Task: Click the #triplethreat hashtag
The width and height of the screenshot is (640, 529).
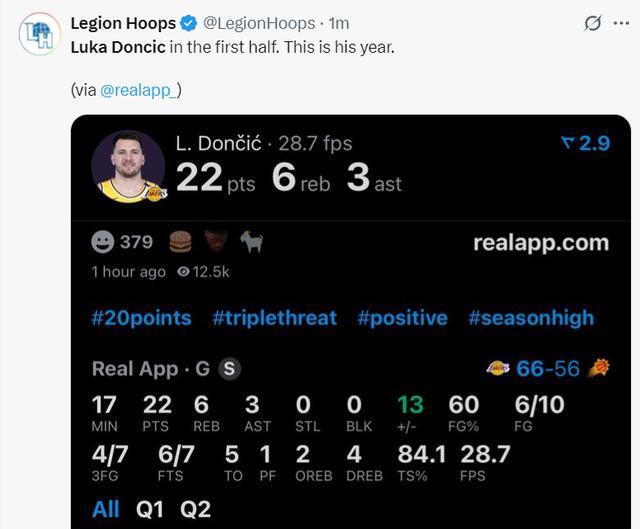Action: tap(274, 318)
